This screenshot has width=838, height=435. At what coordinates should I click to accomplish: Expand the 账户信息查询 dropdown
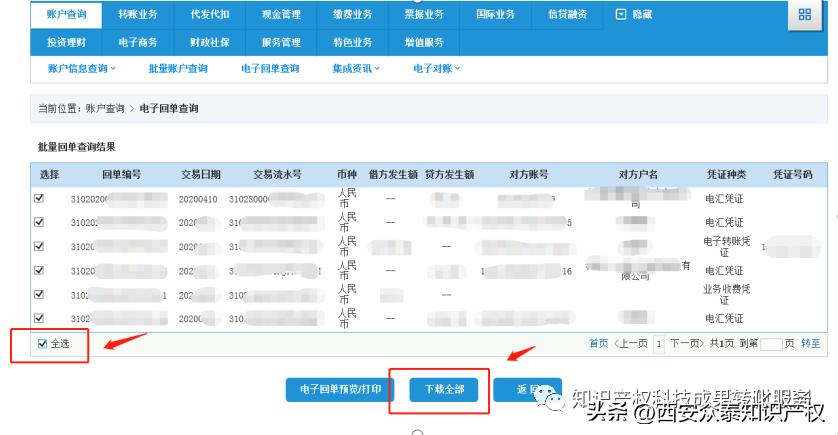pyautogui.click(x=82, y=68)
